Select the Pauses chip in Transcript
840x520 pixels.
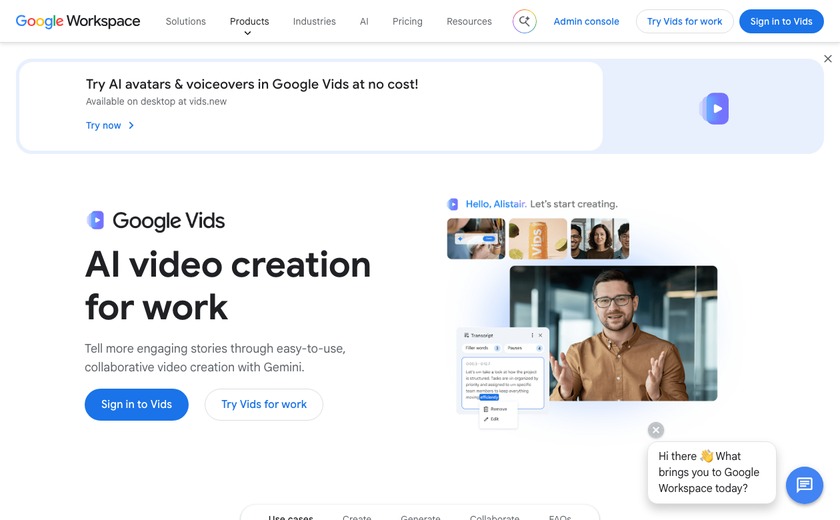click(x=524, y=348)
